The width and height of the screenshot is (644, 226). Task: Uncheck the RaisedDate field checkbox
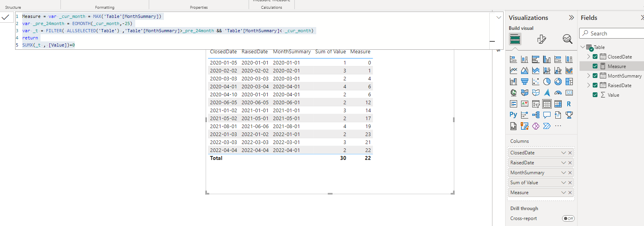[x=595, y=85]
